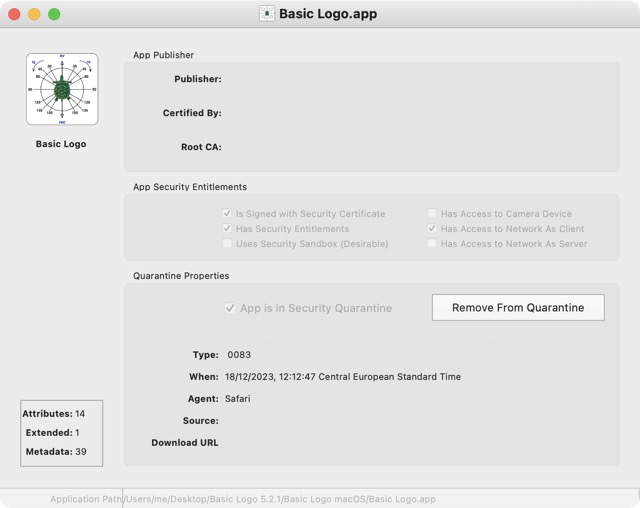640x508 pixels.
Task: Click the Metadata count 39
Action: (81, 452)
